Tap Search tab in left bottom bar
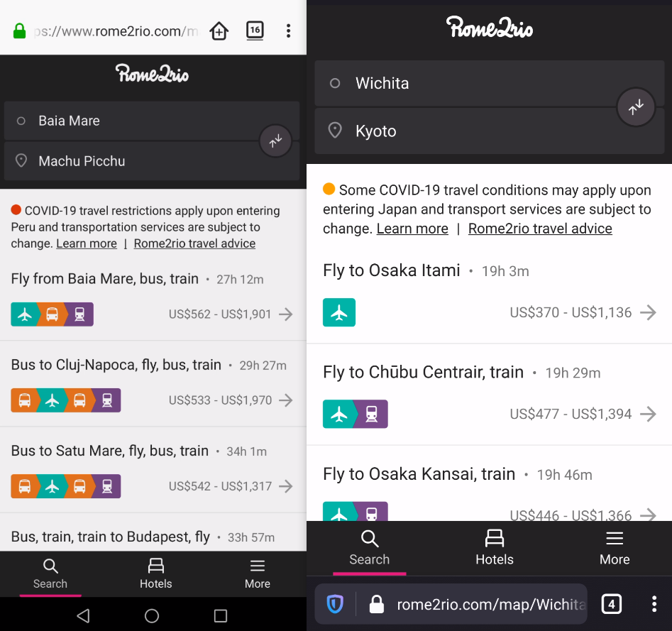 pyautogui.click(x=50, y=574)
